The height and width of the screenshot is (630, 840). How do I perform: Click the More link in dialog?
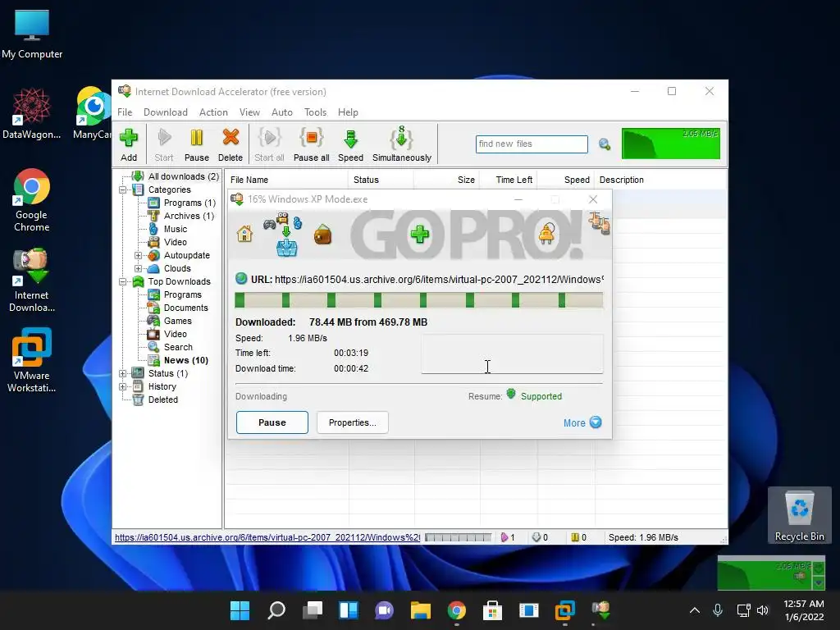574,422
